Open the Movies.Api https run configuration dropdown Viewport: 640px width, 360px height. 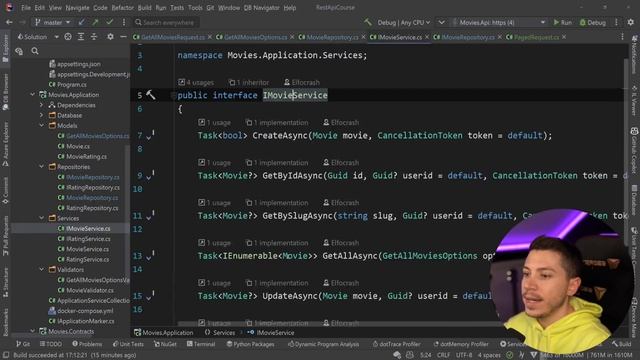click(x=499, y=22)
